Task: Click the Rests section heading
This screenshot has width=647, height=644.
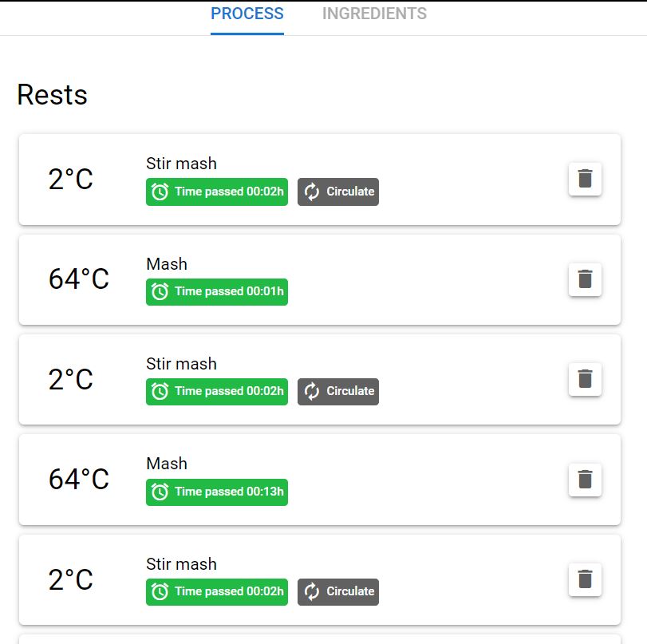Action: point(53,95)
